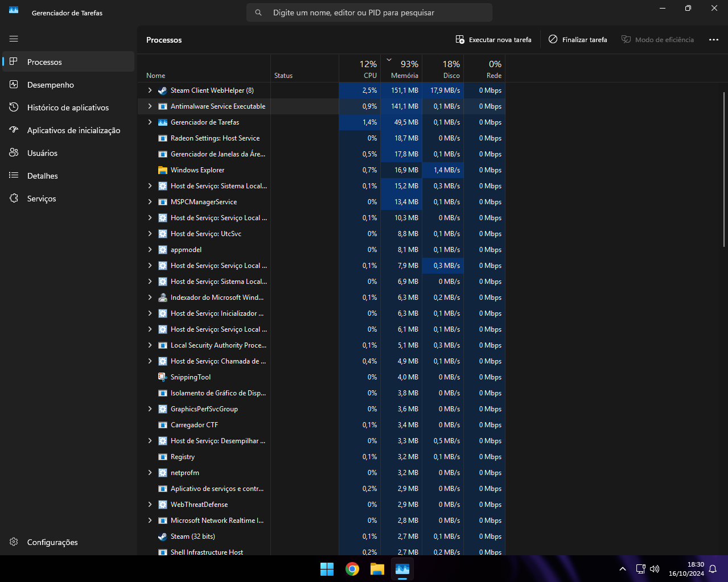Screen dimensions: 728x582
Task: Open File Explorer from the taskbar
Action: [x=377, y=569]
